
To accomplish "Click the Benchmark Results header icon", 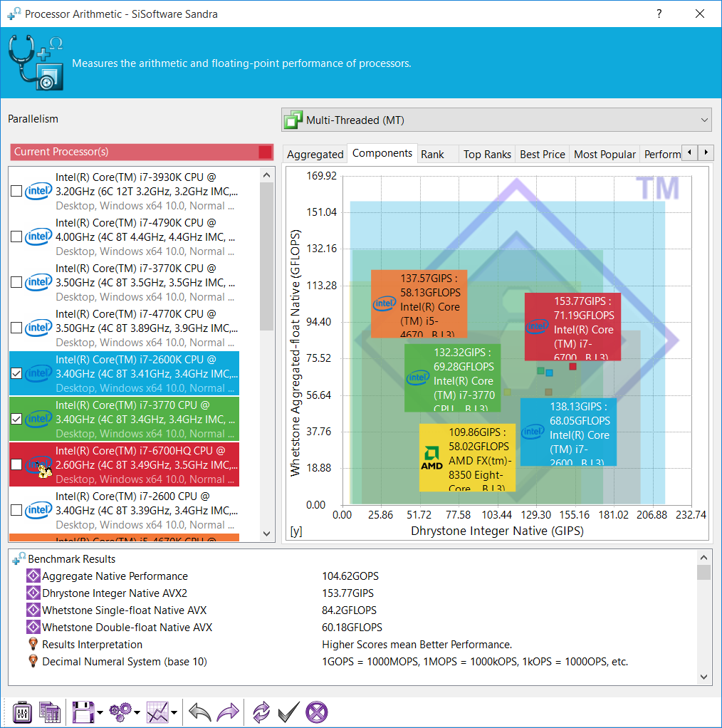I will pos(19,558).
